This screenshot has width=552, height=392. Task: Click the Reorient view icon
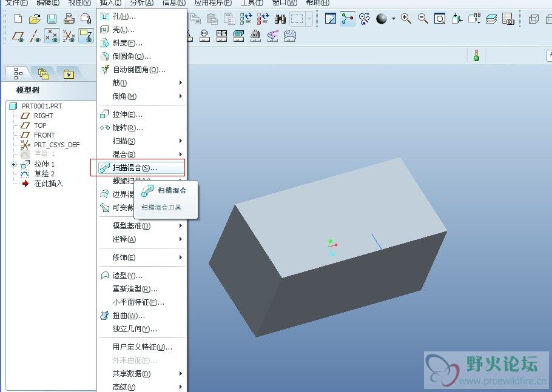coord(457,19)
